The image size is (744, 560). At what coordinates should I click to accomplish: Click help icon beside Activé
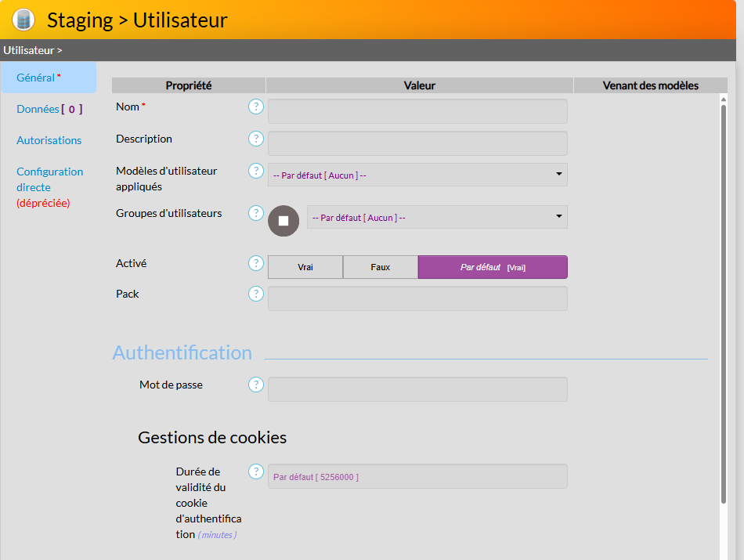tap(255, 263)
